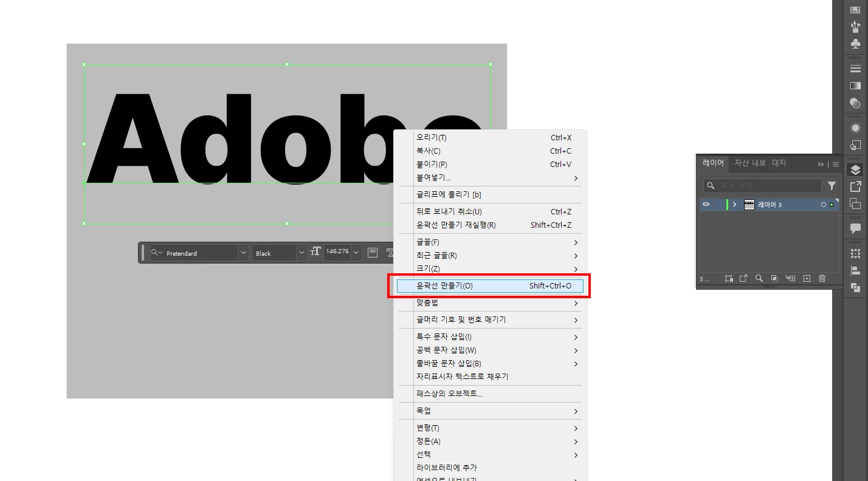868x481 pixels.
Task: Click Make Clipping Mask icon in Layers panel
Action: point(774,278)
